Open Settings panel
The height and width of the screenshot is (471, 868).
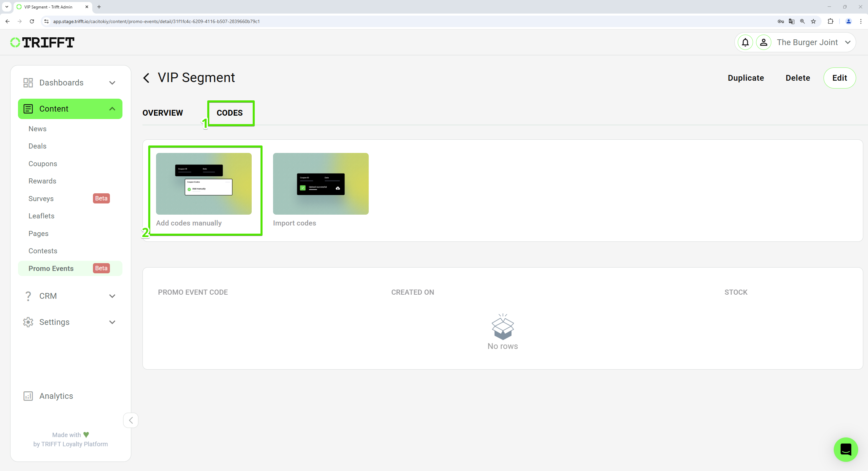tap(69, 322)
